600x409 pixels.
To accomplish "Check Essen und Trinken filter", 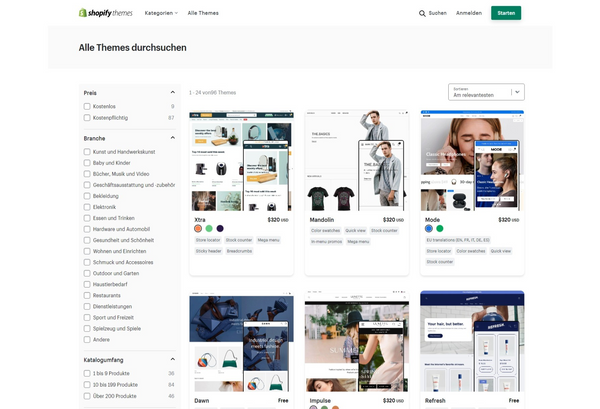I will pos(87,218).
